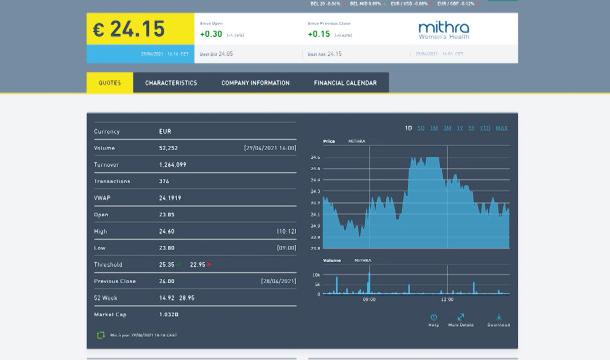The image size is (610, 360).
Task: Click the Turnover value 1,264,099
Action: [173, 165]
